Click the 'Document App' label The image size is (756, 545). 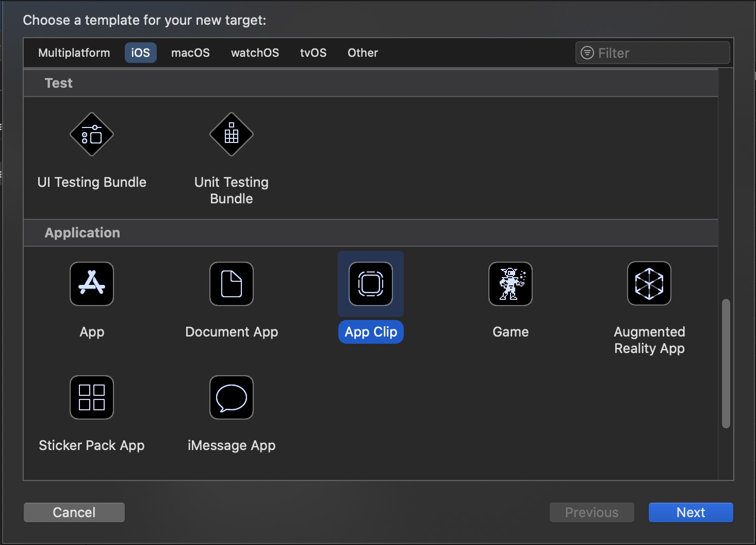(232, 332)
